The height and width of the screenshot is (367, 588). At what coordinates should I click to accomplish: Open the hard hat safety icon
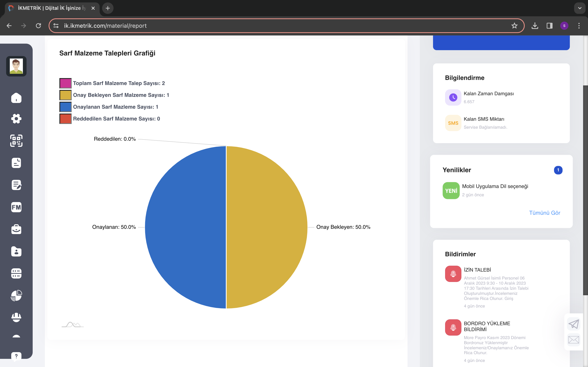click(16, 317)
